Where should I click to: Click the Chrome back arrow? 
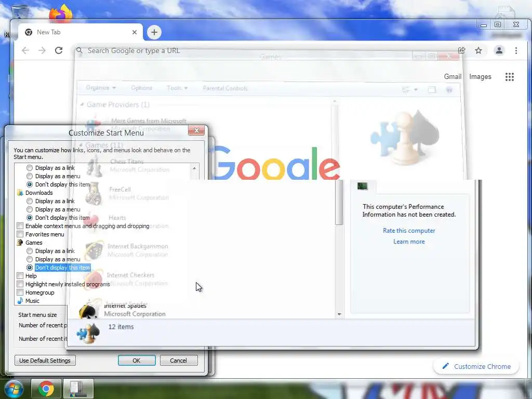click(25, 50)
